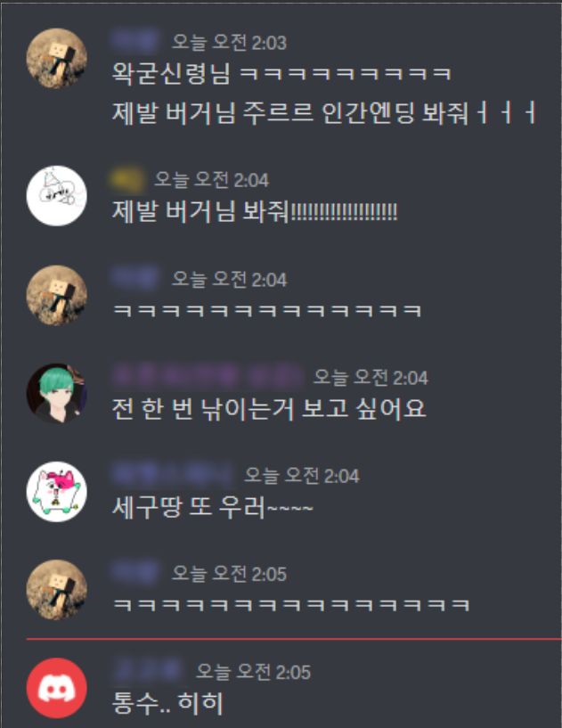The image size is (562, 728).
Task: Select message 제발 버거님 주르르 인간엔딩 봐줘
Action: click(x=324, y=113)
